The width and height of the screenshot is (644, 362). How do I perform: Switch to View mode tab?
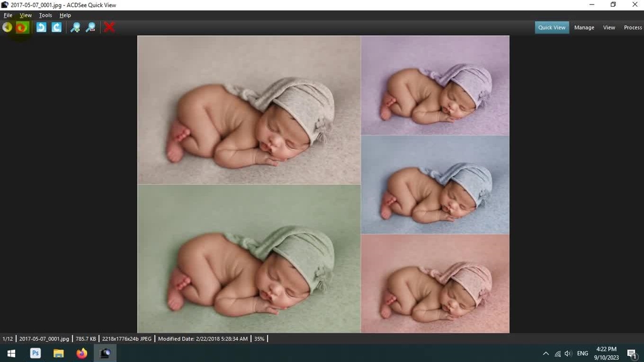click(x=609, y=28)
